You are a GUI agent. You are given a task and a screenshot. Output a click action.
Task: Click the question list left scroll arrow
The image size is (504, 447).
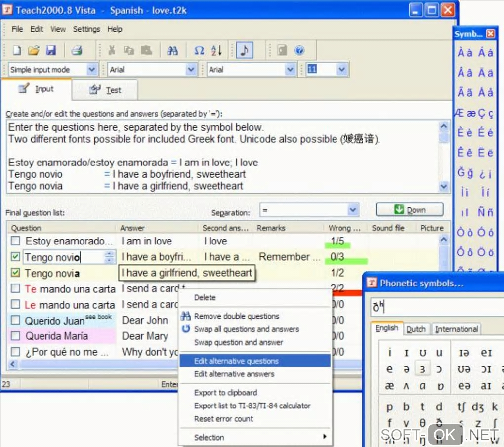(12, 364)
